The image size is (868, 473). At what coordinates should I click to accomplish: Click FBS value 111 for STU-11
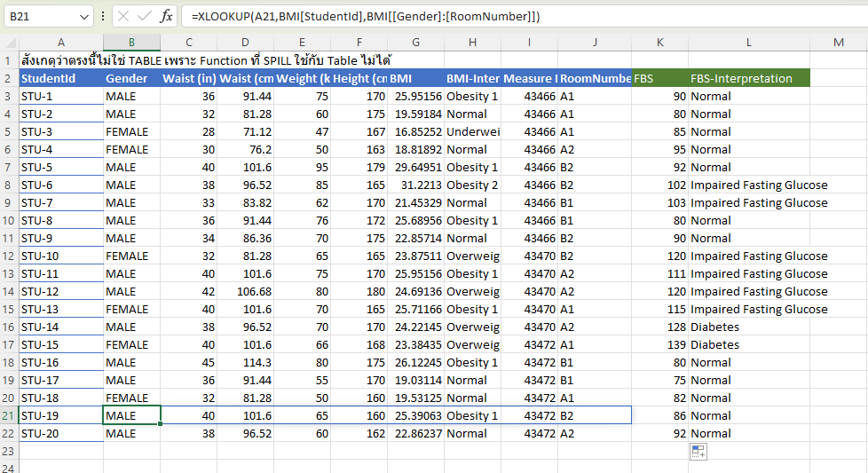(659, 274)
